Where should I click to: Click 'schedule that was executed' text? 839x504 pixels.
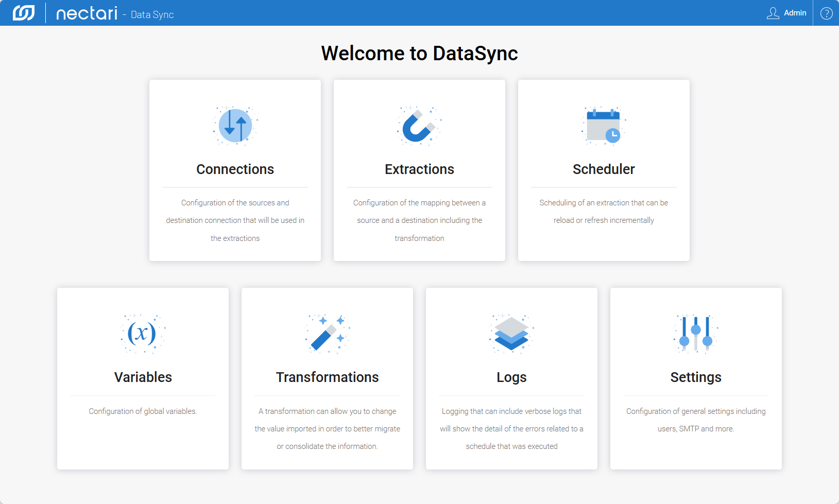pos(511,446)
